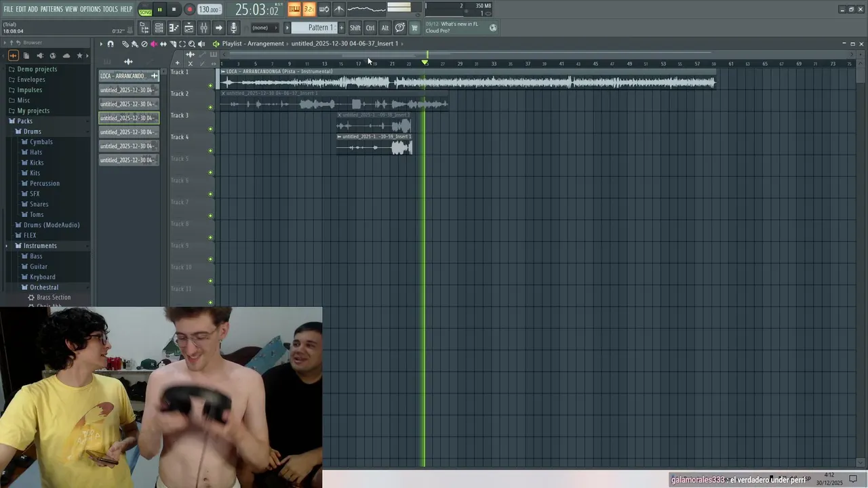The image size is (868, 488).
Task: Mute Track 4 with its green light
Action: click(x=210, y=150)
